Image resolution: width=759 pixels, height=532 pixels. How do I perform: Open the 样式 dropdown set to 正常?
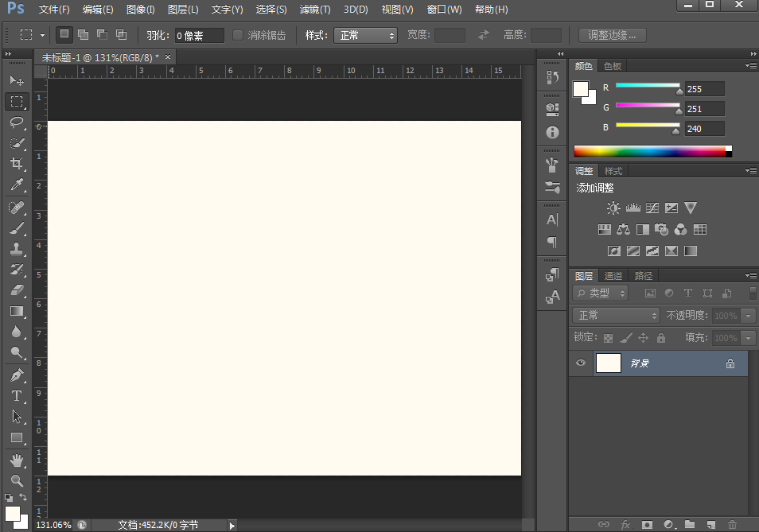point(365,35)
